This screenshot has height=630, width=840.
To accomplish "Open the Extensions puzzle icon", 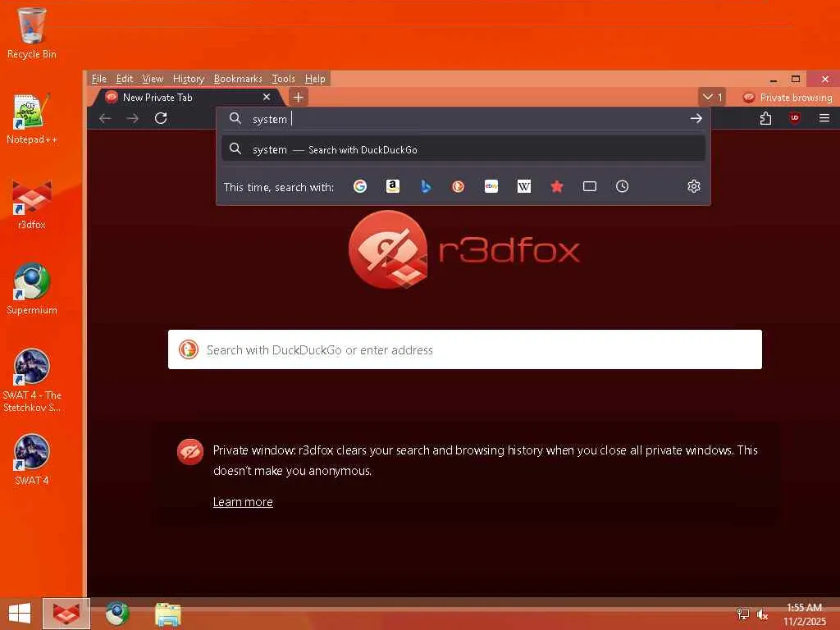I will (765, 118).
